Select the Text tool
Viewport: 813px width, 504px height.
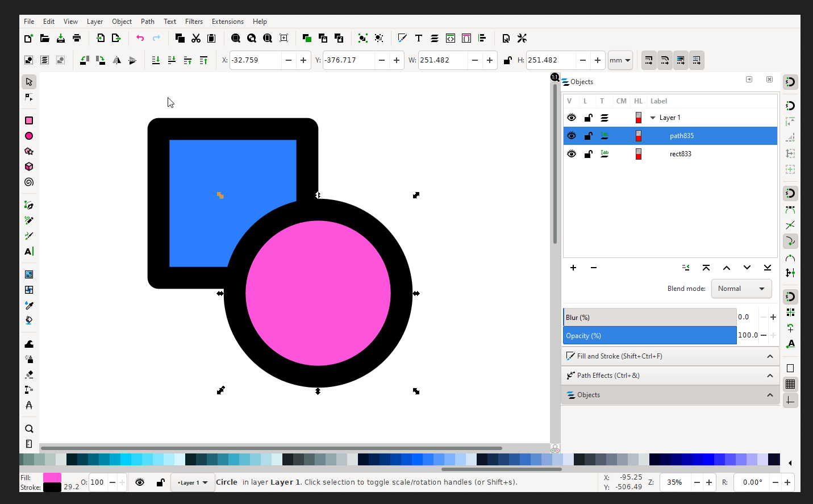pos(28,251)
